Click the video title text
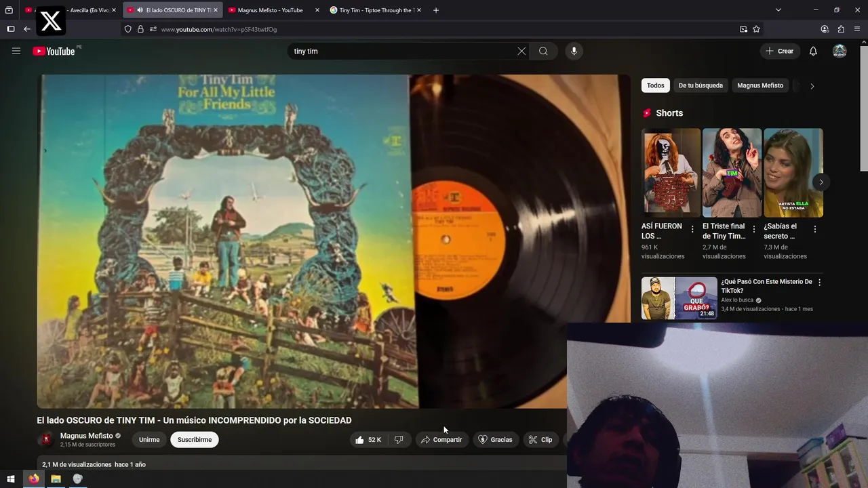The width and height of the screenshot is (868, 488). point(194,420)
